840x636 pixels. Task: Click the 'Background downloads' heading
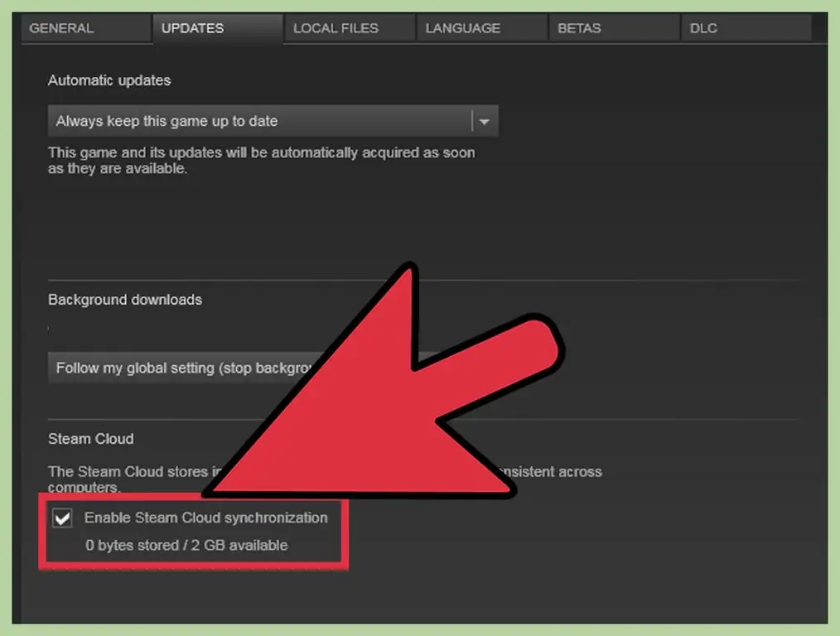(x=125, y=299)
